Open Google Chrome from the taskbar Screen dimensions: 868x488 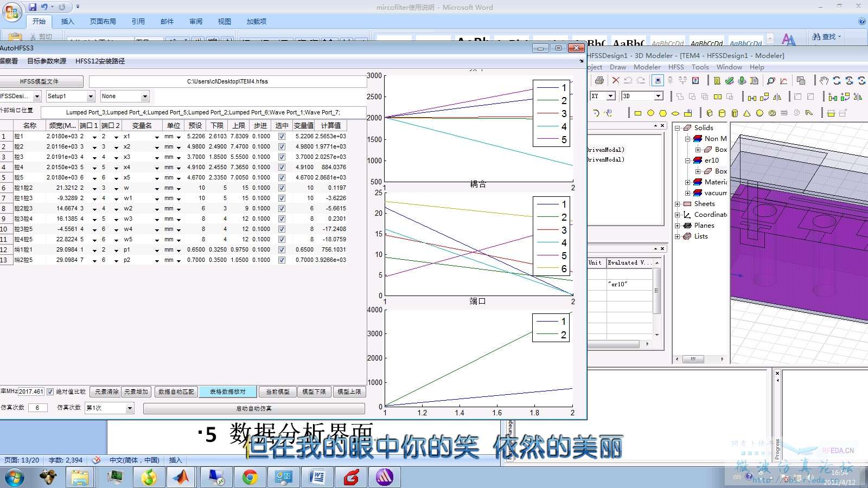tap(250, 477)
